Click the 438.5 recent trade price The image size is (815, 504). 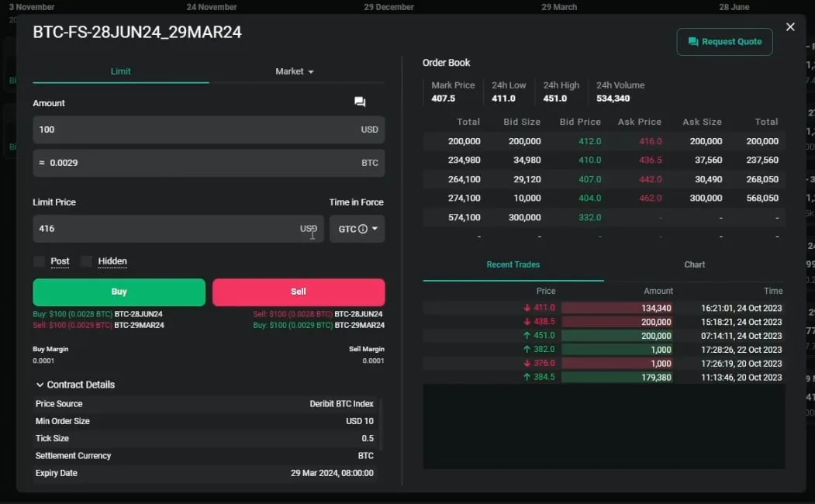[544, 322]
